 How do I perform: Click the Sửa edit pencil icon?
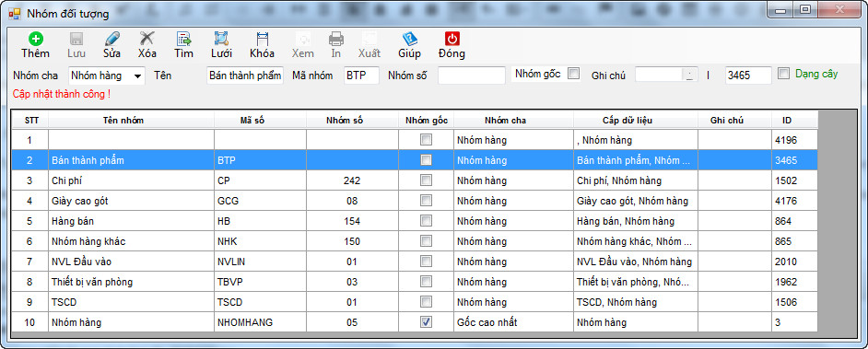click(x=111, y=39)
